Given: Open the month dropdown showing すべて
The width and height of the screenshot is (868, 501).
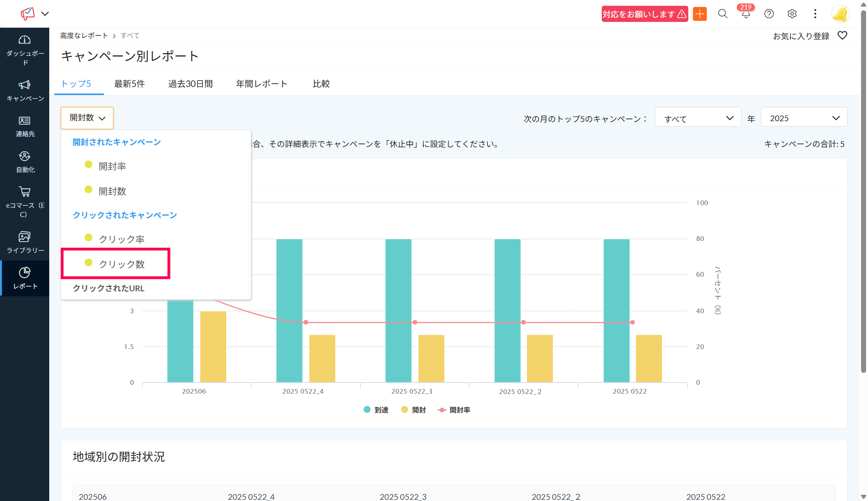Looking at the screenshot, I should click(x=698, y=118).
